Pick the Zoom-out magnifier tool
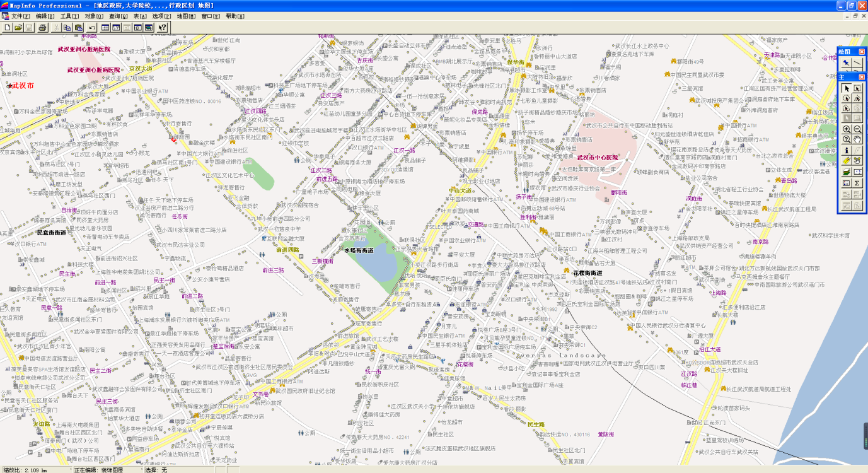This screenshot has width=868, height=473. tap(857, 129)
